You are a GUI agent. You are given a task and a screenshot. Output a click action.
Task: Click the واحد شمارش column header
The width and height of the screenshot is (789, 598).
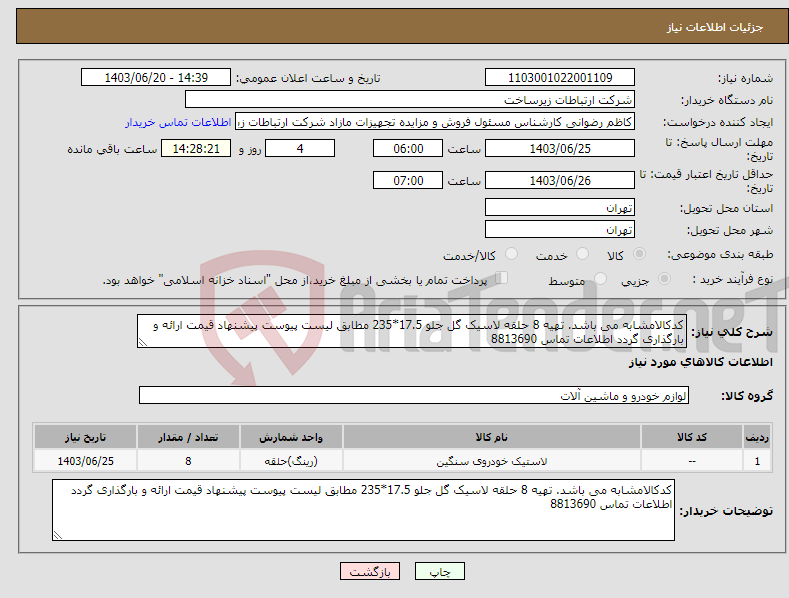point(291,437)
